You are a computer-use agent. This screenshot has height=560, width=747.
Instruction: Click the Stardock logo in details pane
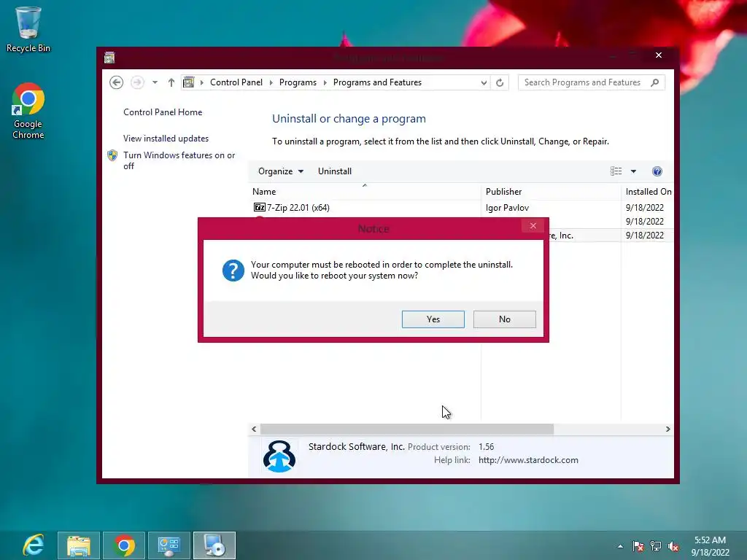(279, 456)
